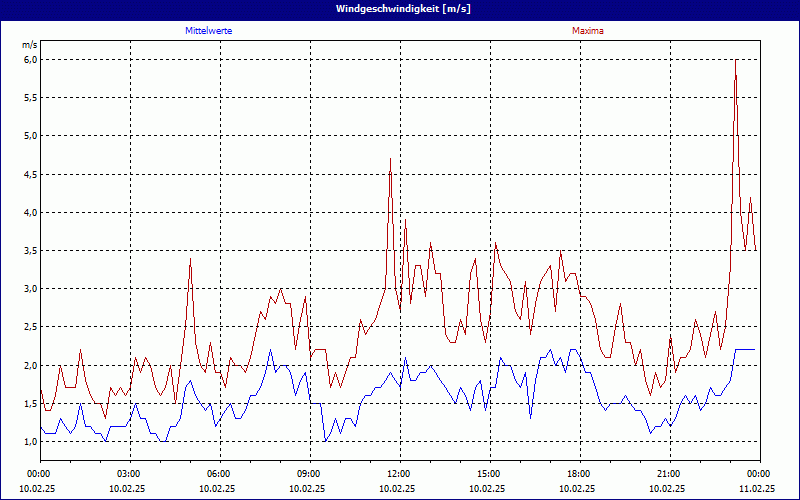Click the red peak just before 12:00
Viewport: 800px width, 500px height.
pyautogui.click(x=390, y=160)
